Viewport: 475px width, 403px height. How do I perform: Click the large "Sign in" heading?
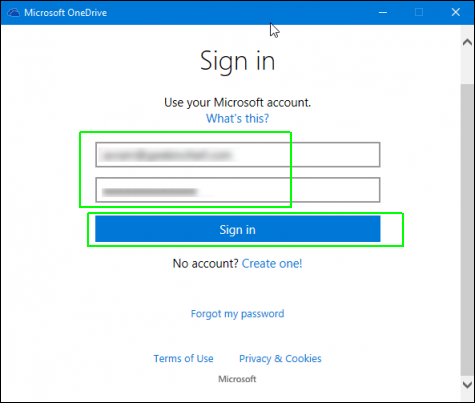pyautogui.click(x=237, y=61)
